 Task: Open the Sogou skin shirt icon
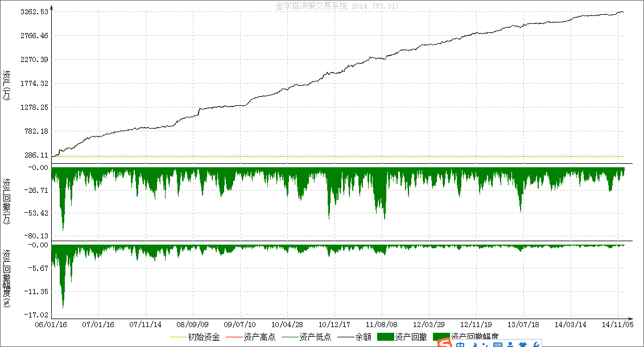522,344
